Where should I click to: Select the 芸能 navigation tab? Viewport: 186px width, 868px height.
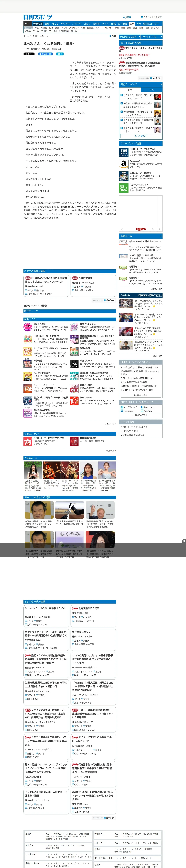(x=132, y=24)
